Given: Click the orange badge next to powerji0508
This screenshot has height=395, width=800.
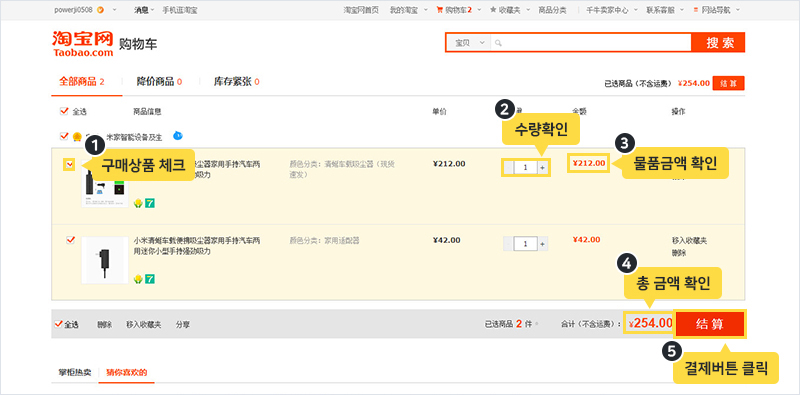Looking at the screenshot, I should tap(100, 10).
